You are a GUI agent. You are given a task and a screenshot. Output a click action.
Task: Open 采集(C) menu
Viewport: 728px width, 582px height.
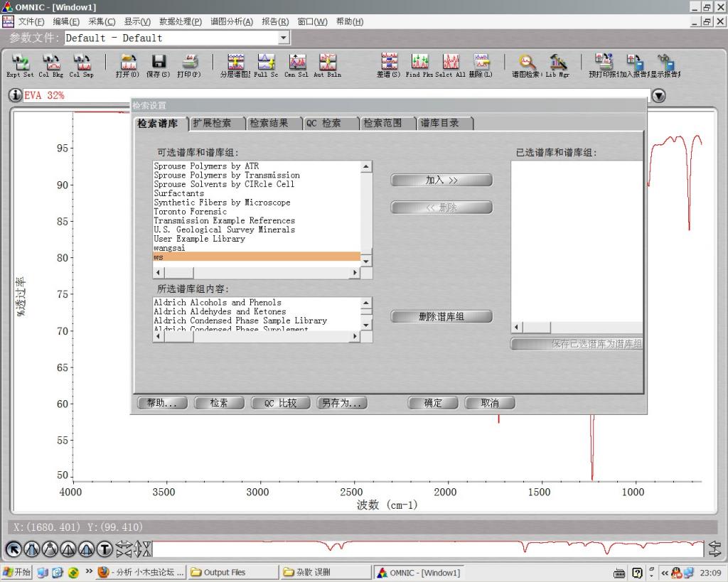(x=102, y=22)
